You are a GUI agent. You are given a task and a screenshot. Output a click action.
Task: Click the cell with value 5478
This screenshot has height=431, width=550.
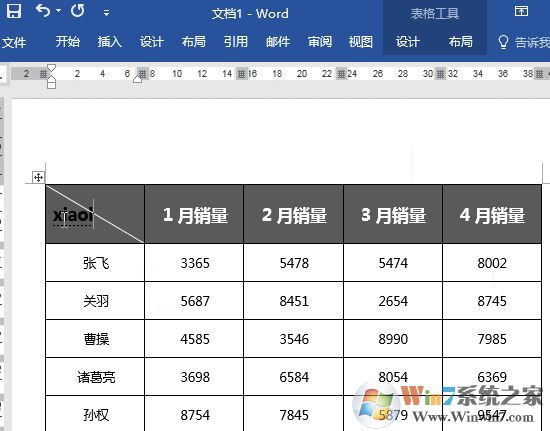pos(294,263)
